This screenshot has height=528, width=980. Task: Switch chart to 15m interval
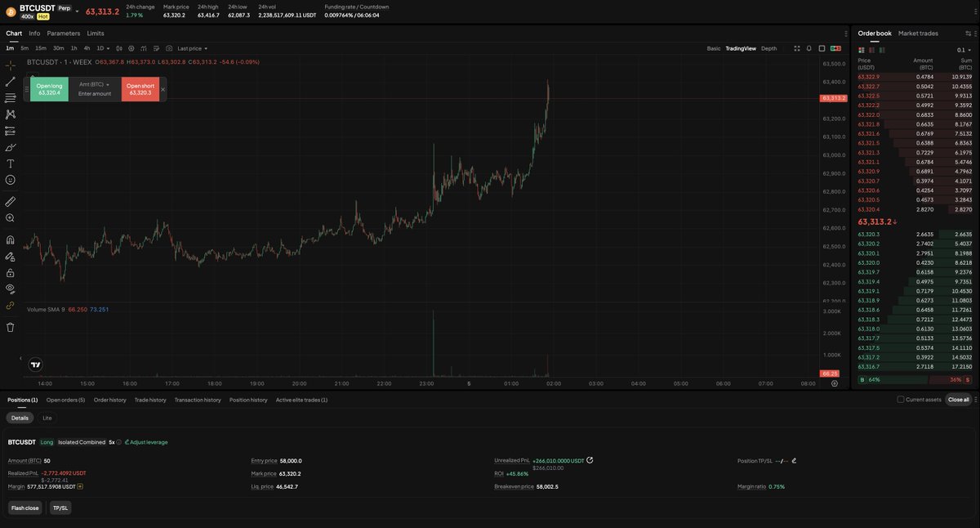(41, 48)
